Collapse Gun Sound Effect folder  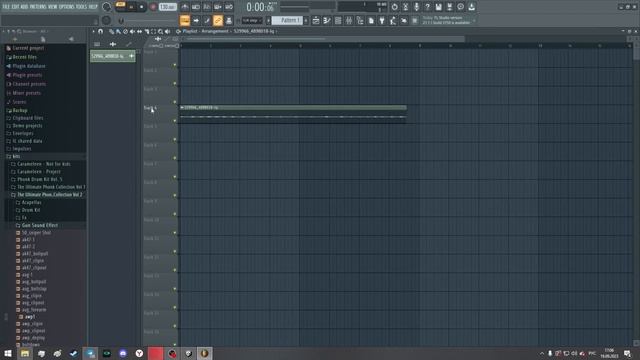(40, 225)
